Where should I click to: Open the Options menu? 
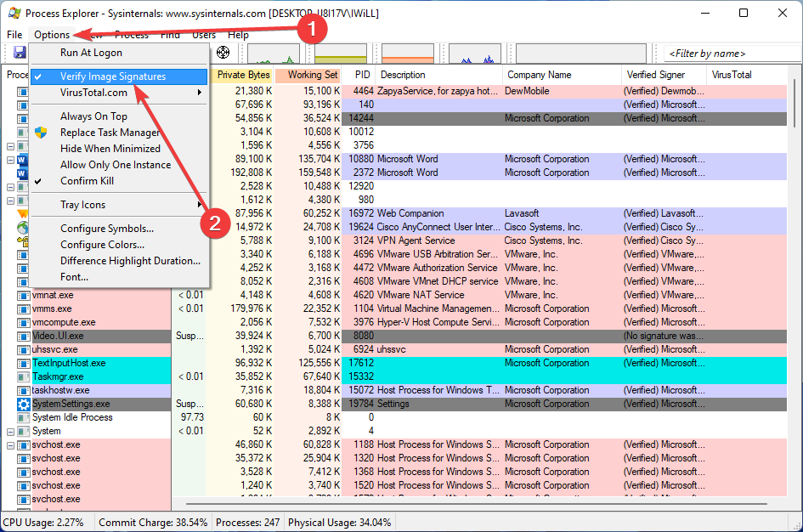point(52,34)
